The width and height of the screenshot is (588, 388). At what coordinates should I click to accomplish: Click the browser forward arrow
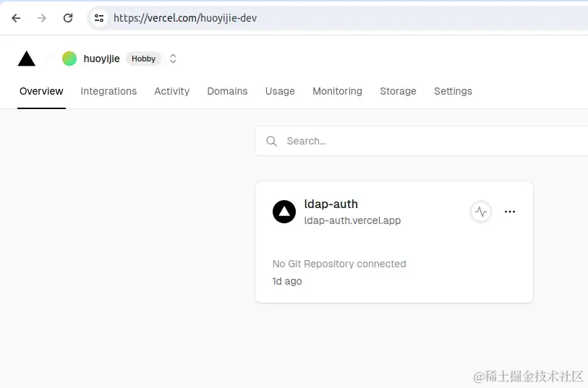point(42,18)
